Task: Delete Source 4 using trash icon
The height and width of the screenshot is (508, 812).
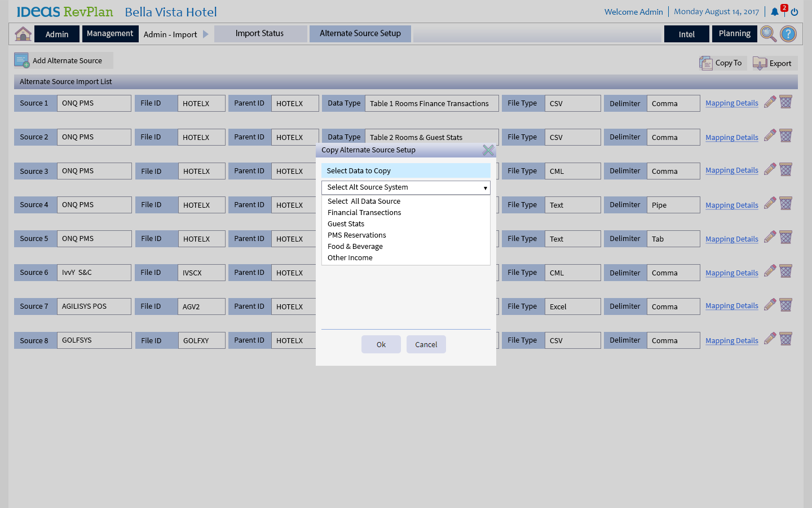Action: coord(786,204)
